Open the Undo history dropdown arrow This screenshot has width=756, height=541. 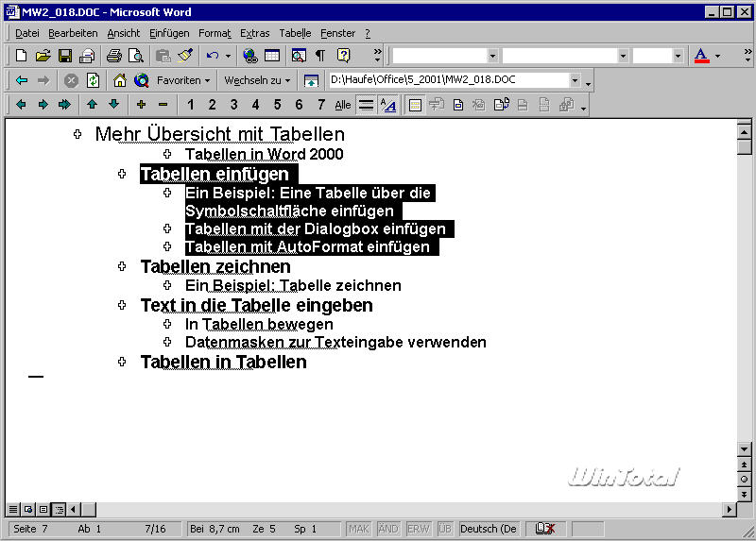pyautogui.click(x=228, y=57)
